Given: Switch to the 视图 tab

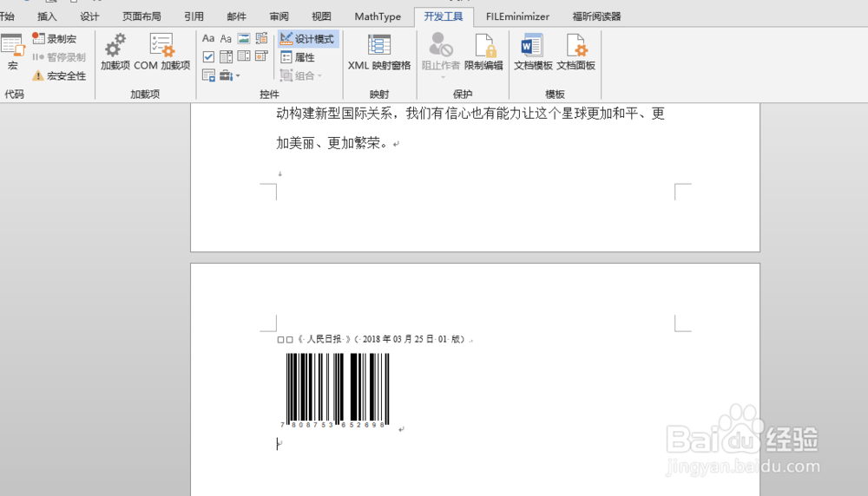Looking at the screenshot, I should (321, 16).
